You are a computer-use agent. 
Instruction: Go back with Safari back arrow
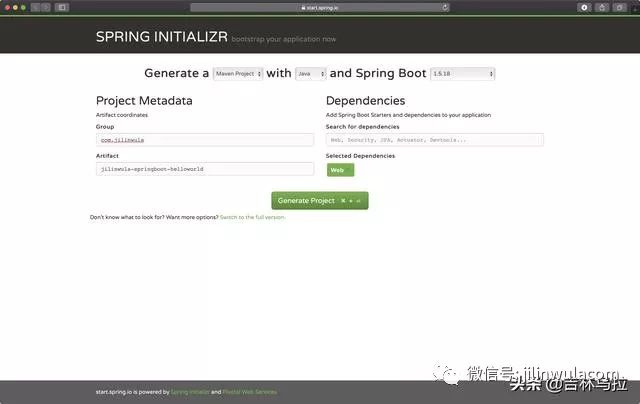click(36, 7)
